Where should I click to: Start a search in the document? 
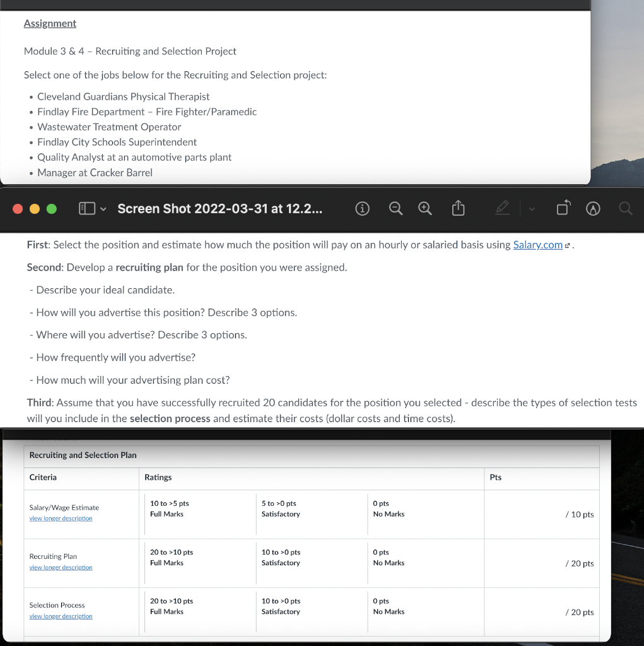[625, 208]
